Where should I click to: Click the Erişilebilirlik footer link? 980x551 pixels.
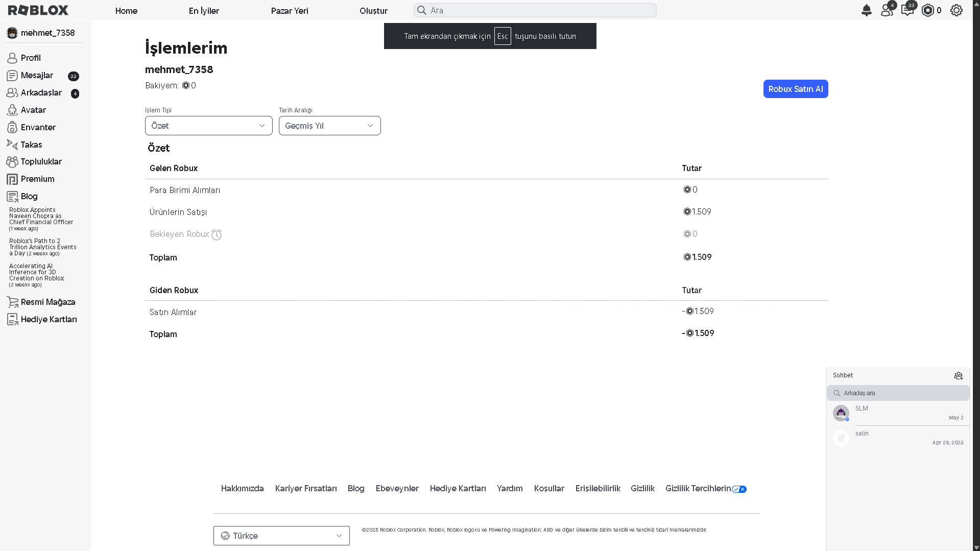pos(598,489)
